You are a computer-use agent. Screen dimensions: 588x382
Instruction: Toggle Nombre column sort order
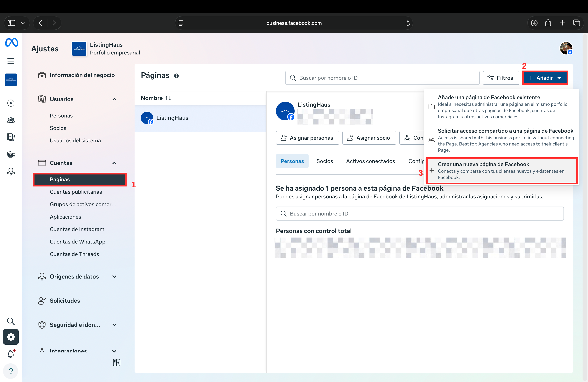(168, 98)
